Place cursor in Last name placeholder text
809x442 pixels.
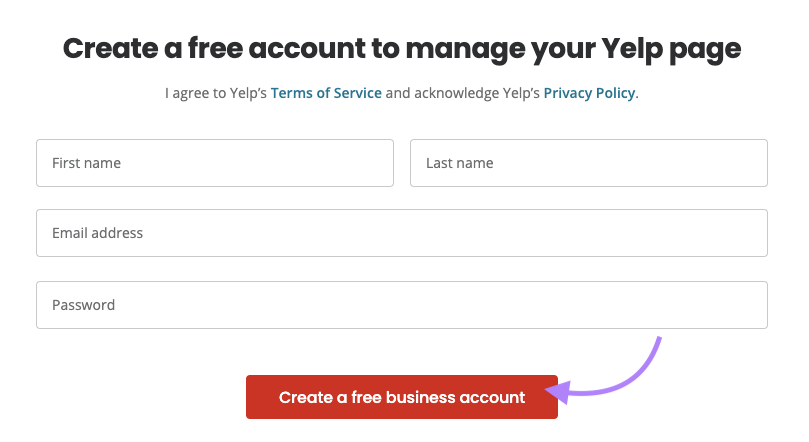coord(459,163)
